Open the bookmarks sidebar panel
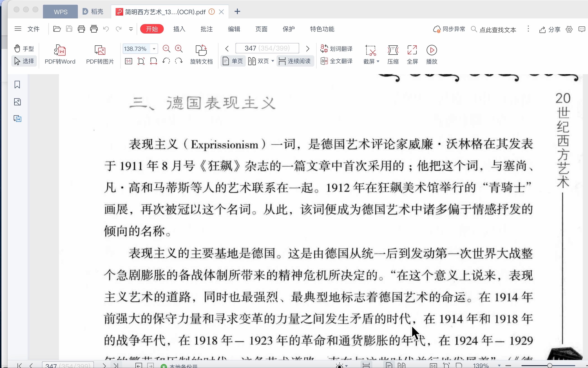588x368 pixels. [x=17, y=85]
